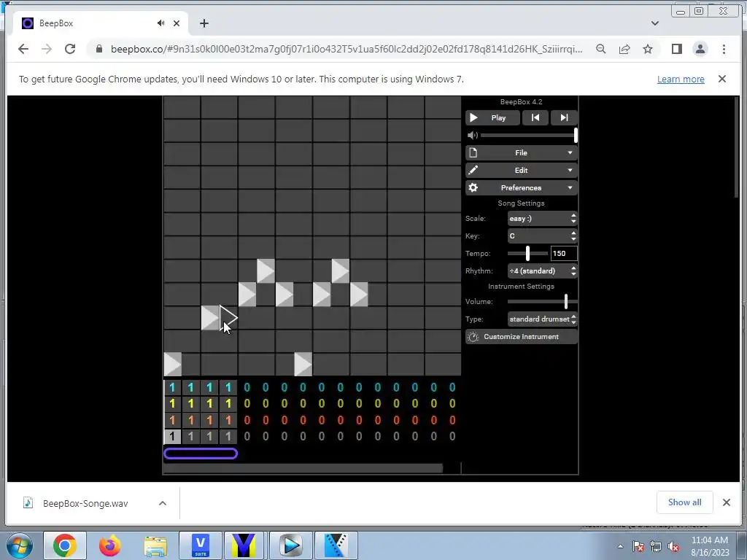The height and width of the screenshot is (560, 747).
Task: Click the Learn more link
Action: [x=681, y=79]
